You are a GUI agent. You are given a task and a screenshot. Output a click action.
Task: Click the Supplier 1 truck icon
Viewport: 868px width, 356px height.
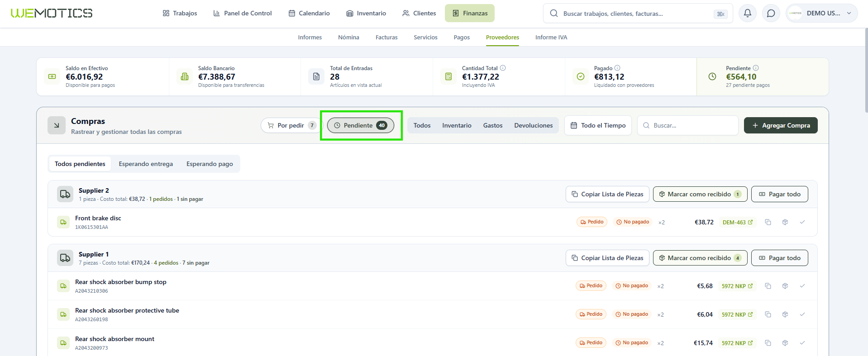[65, 258]
